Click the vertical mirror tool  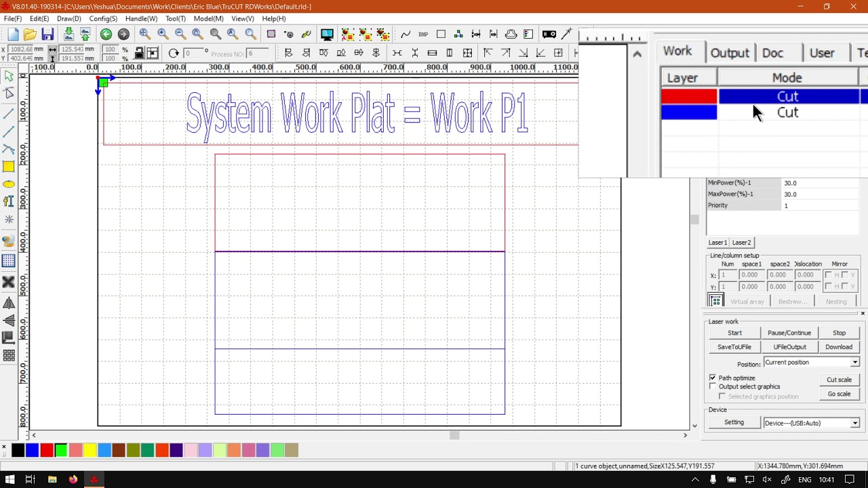pyautogui.click(x=9, y=321)
